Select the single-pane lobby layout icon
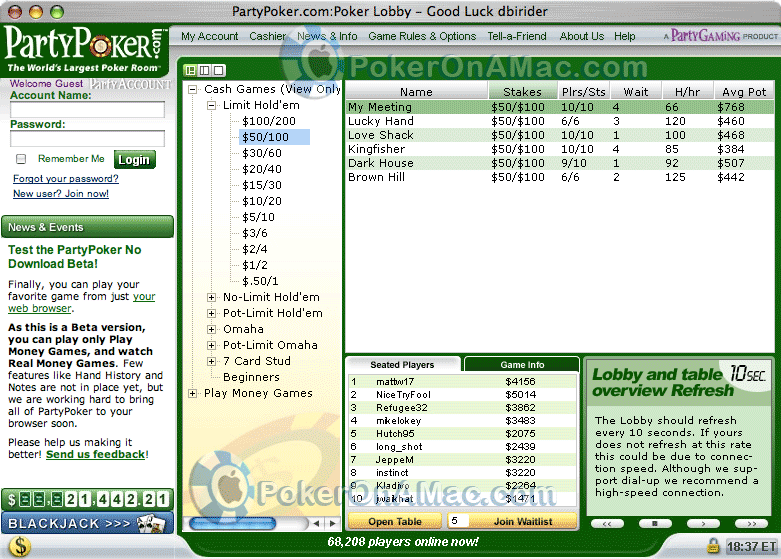The image size is (781, 559). pos(219,70)
